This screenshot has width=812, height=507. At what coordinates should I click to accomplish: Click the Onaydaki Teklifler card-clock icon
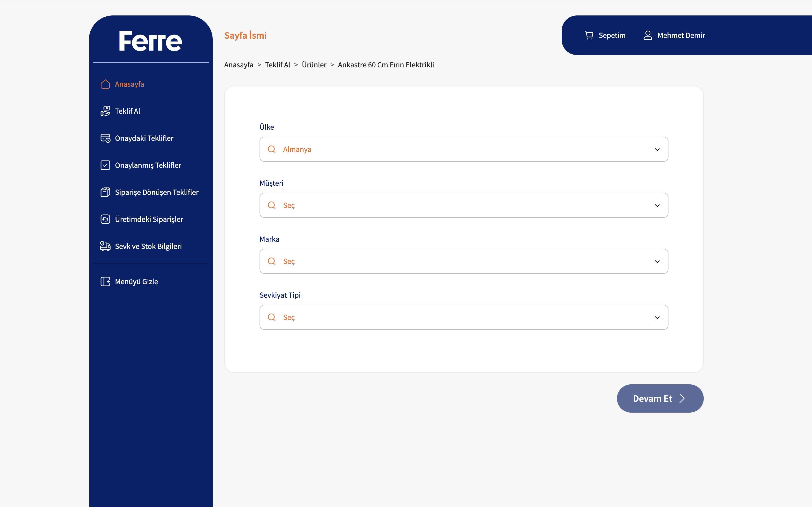click(x=105, y=138)
